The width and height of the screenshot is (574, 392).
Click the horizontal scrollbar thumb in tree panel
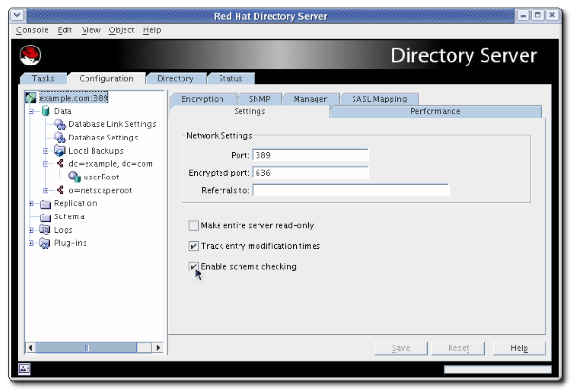pyautogui.click(x=86, y=347)
